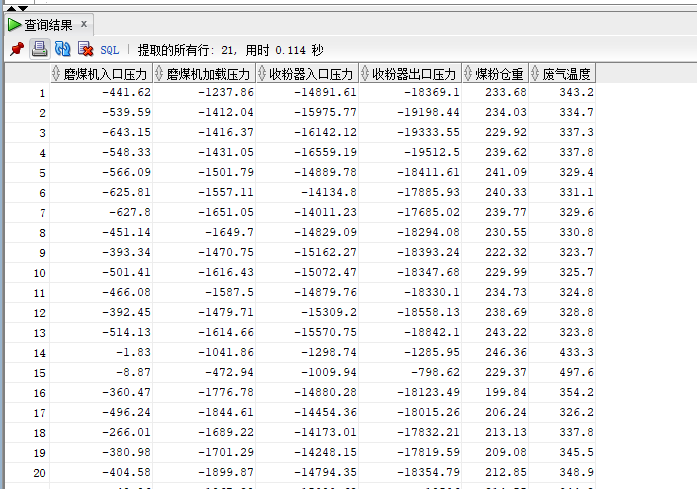Click cell value -14891.61

[325, 92]
